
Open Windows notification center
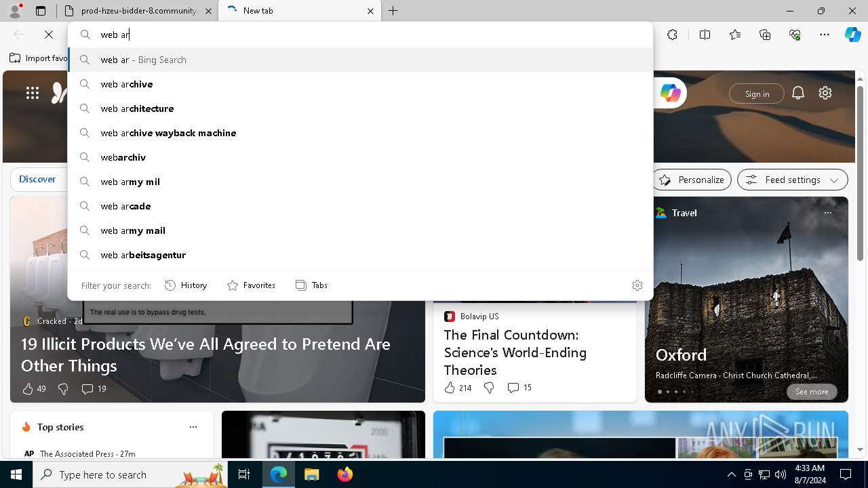coord(846,474)
